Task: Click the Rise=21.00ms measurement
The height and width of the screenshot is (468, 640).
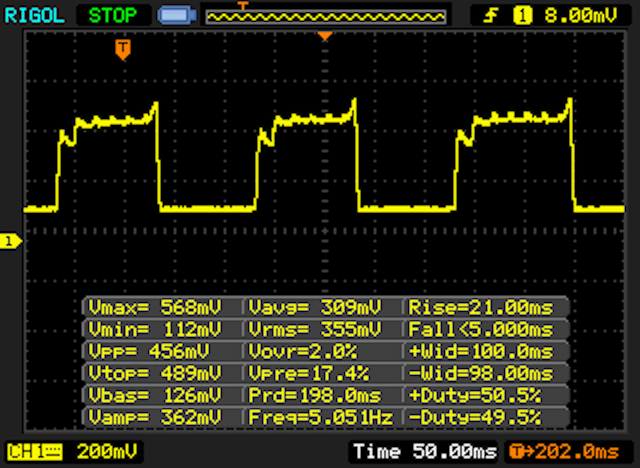Action: tap(481, 307)
